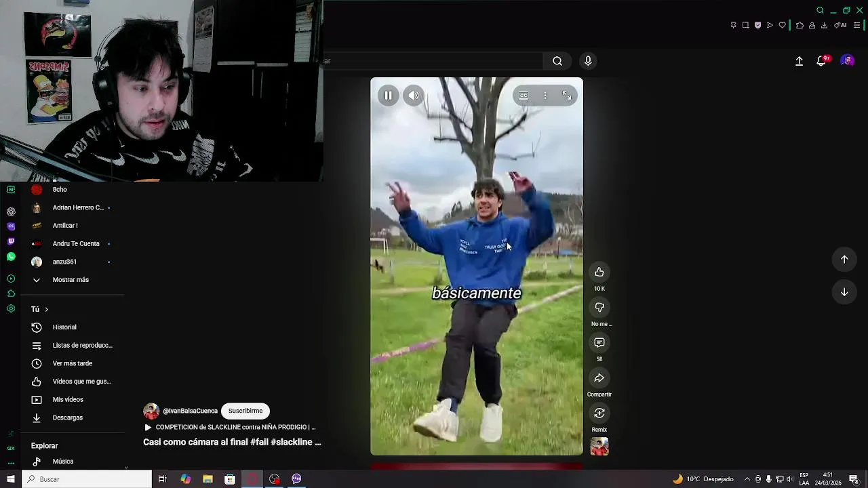This screenshot has height=488, width=868.
Task: Go to the next Short with down arrow
Action: [844, 292]
